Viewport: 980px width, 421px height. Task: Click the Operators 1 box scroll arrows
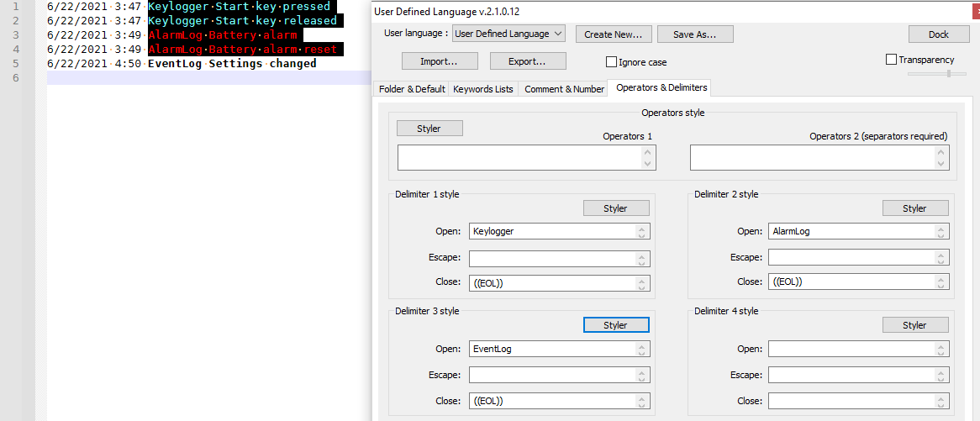coord(648,157)
